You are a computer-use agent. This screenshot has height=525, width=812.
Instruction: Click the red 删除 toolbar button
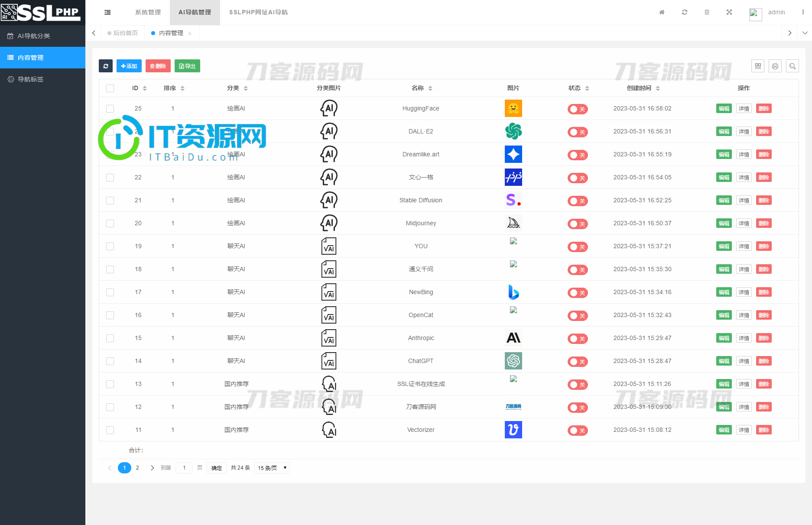pos(158,66)
